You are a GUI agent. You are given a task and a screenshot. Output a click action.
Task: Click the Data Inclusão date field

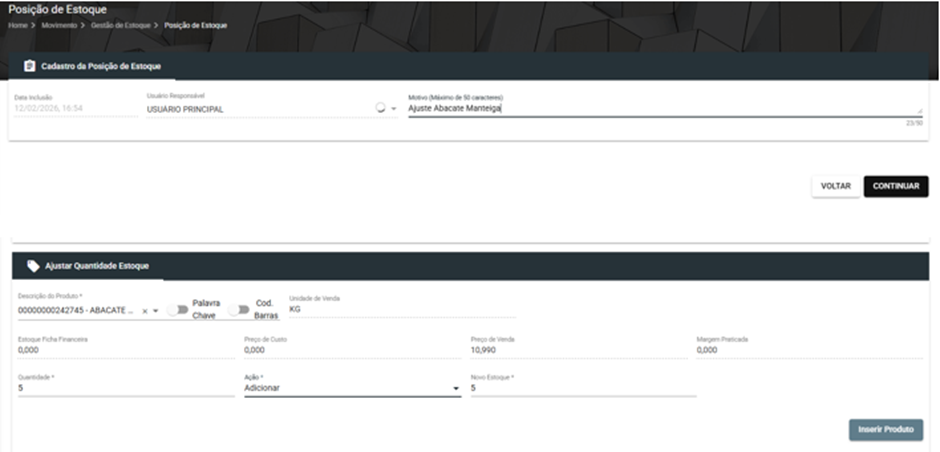pos(76,109)
